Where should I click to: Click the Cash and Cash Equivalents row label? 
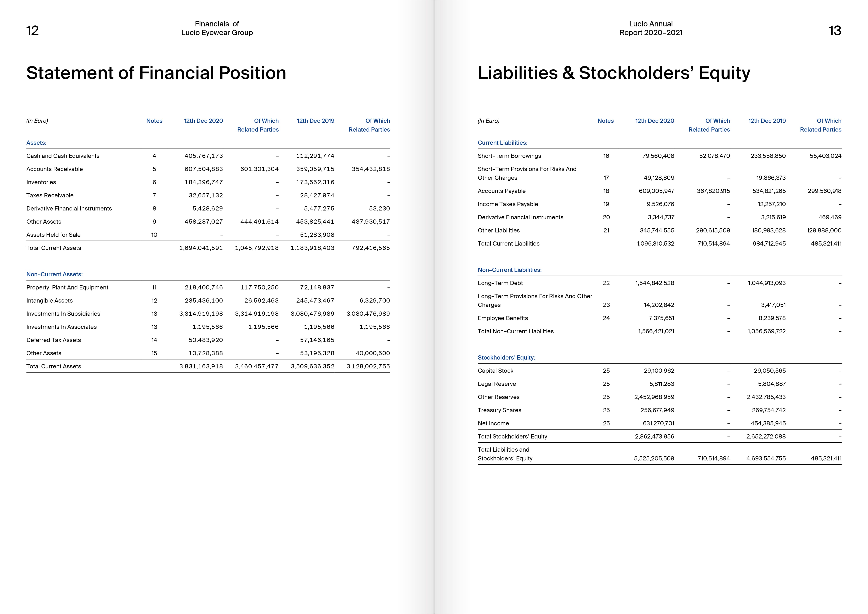click(x=63, y=156)
